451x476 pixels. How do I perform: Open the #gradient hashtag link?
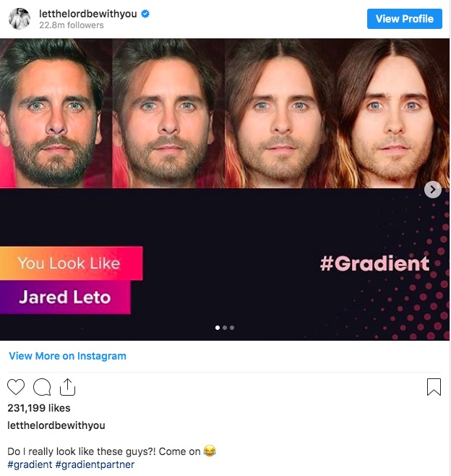[30, 464]
